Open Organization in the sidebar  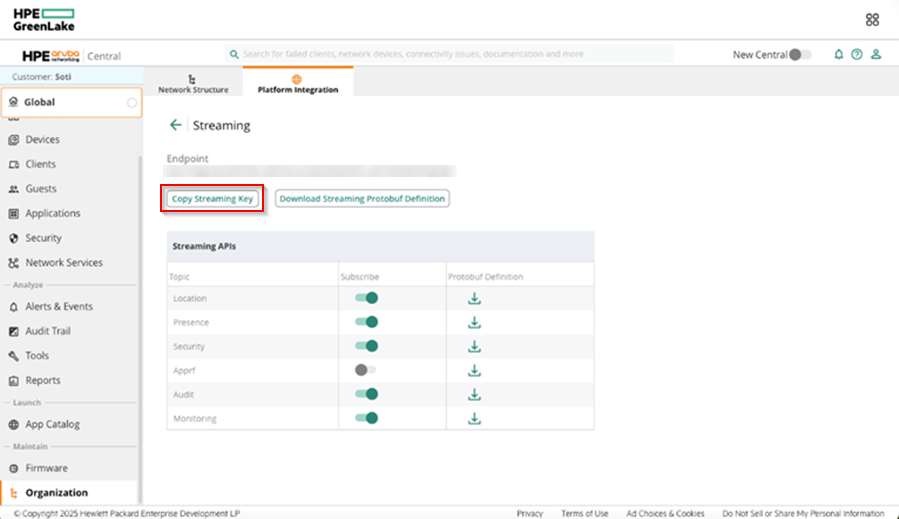69,493
